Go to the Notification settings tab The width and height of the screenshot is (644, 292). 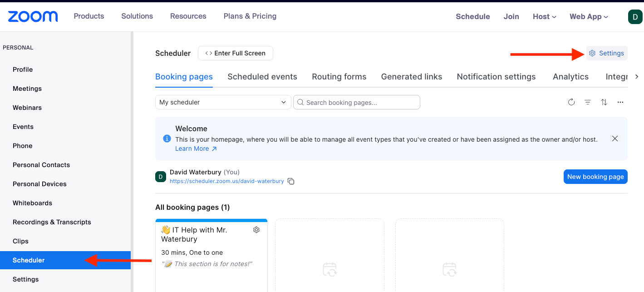coord(496,77)
